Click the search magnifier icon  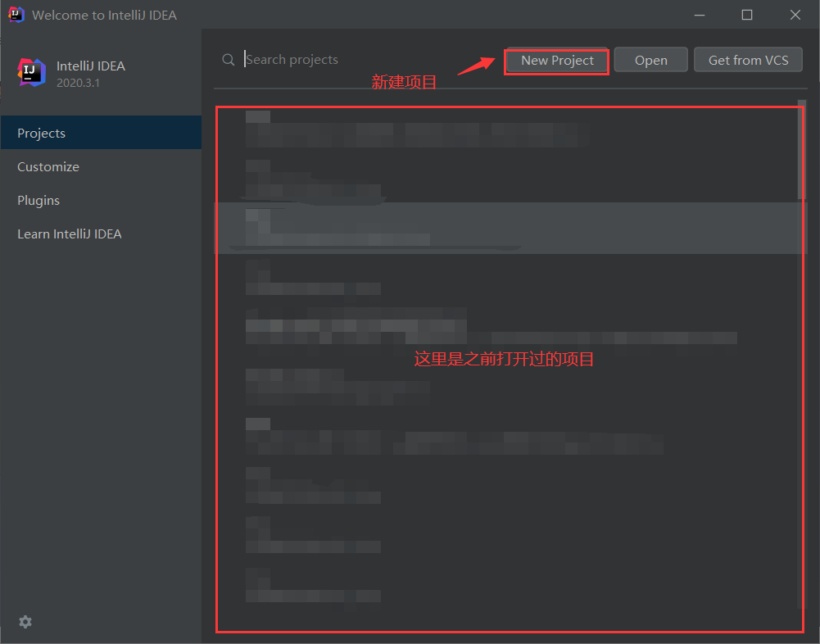(228, 60)
